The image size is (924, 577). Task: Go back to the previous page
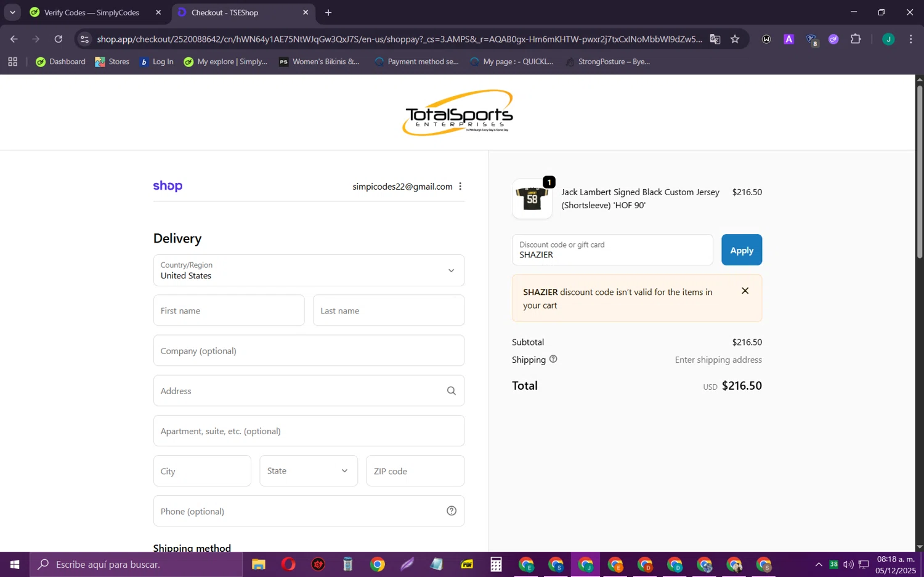14,39
